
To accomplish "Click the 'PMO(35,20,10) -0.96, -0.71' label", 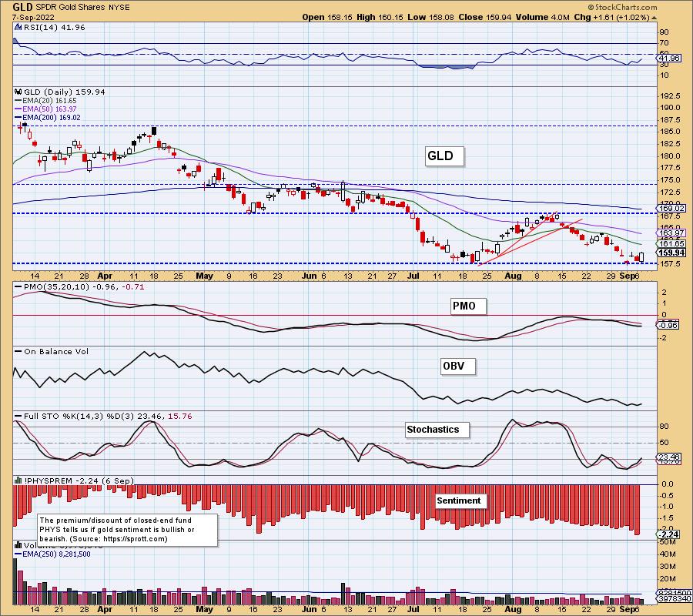I will tap(85, 286).
